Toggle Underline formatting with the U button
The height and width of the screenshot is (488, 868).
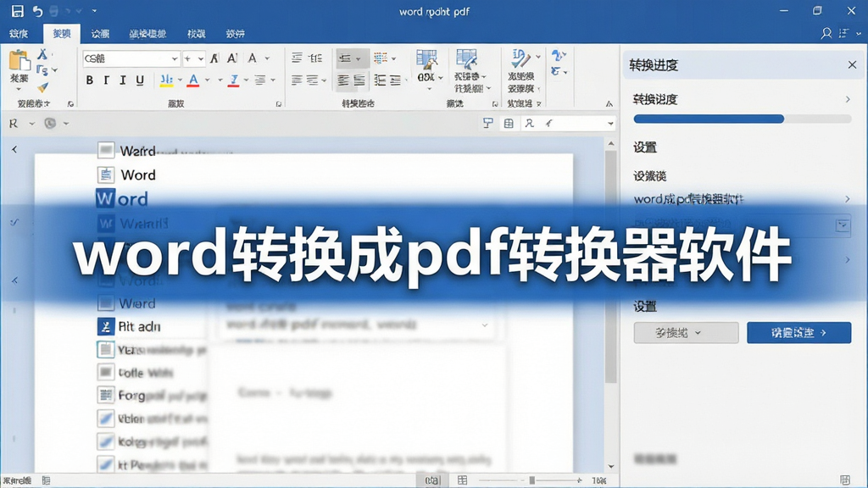(140, 80)
